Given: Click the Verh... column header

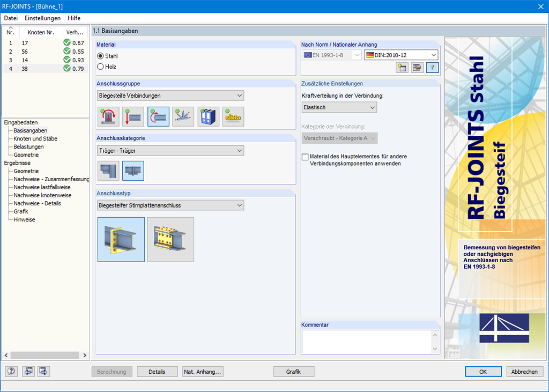Looking at the screenshot, I should [75, 32].
